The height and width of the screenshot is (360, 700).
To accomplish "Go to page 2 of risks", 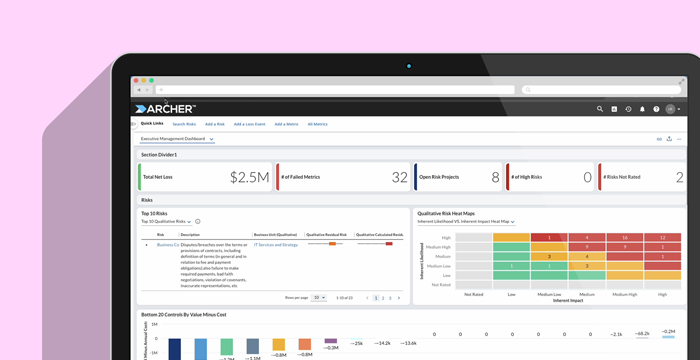I will (383, 298).
